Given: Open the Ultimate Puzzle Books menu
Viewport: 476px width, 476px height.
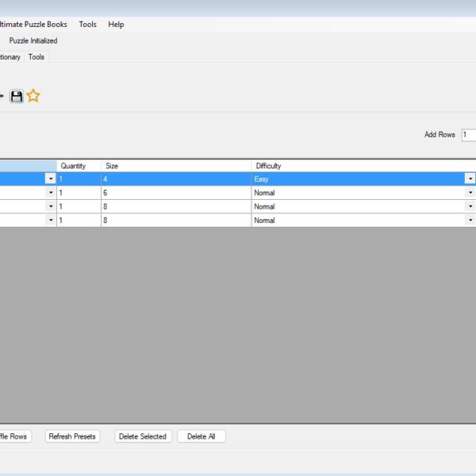Looking at the screenshot, I should (x=33, y=25).
